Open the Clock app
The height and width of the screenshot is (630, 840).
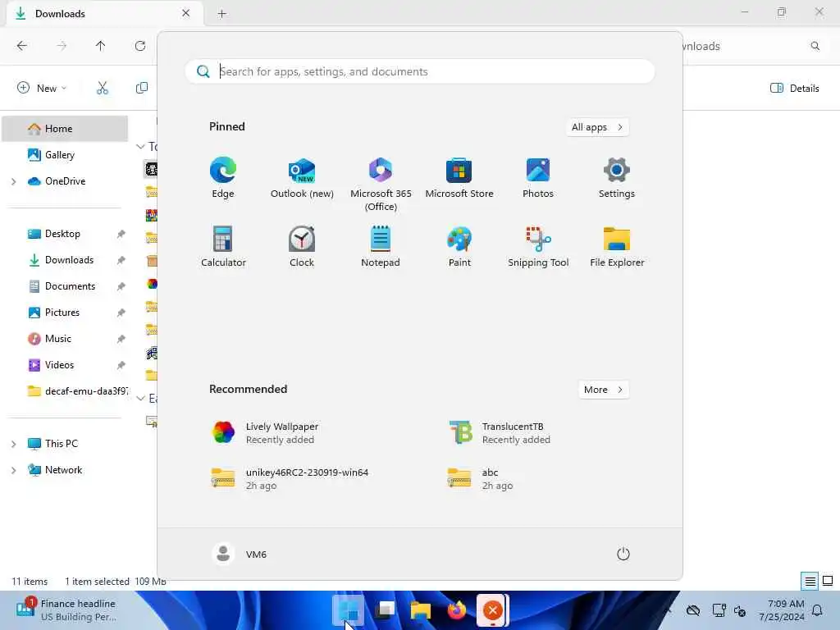[302, 246]
